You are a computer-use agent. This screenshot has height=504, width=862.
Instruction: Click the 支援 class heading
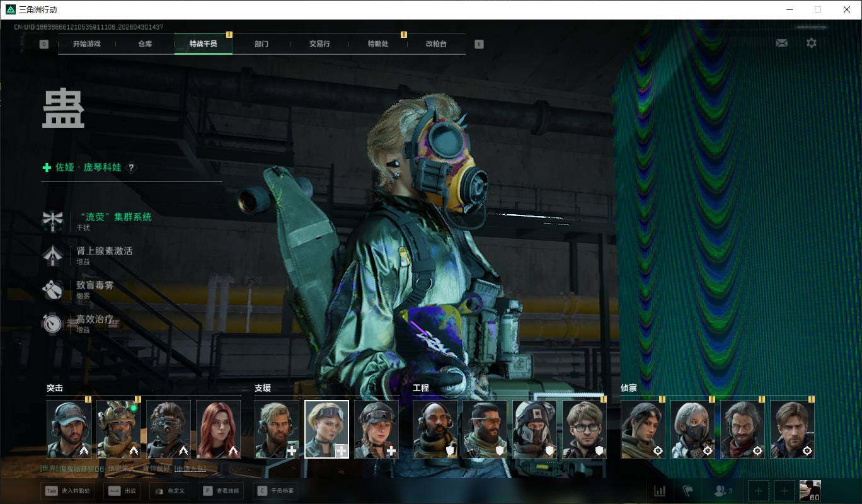tap(263, 388)
